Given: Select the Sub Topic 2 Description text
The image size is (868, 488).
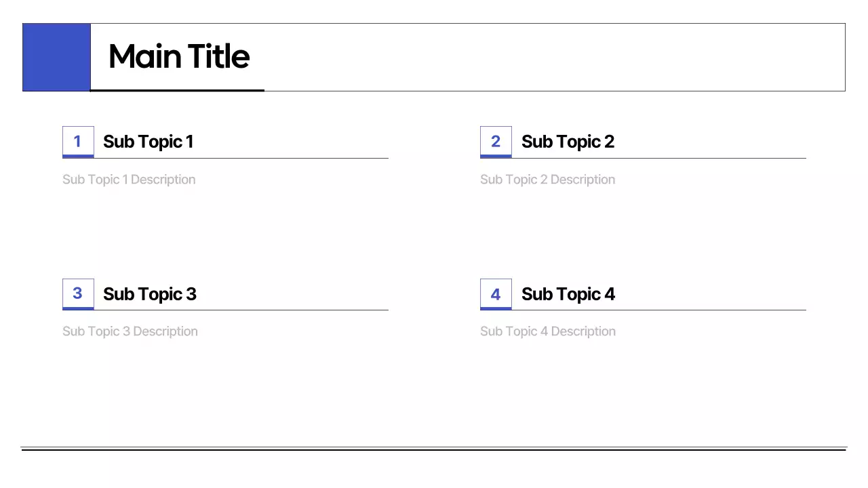Looking at the screenshot, I should (547, 180).
